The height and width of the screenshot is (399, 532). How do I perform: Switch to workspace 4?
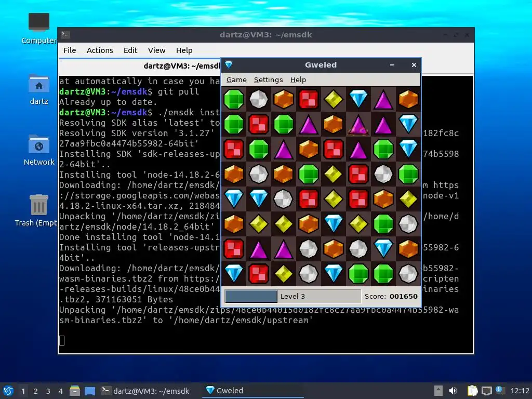(61, 391)
